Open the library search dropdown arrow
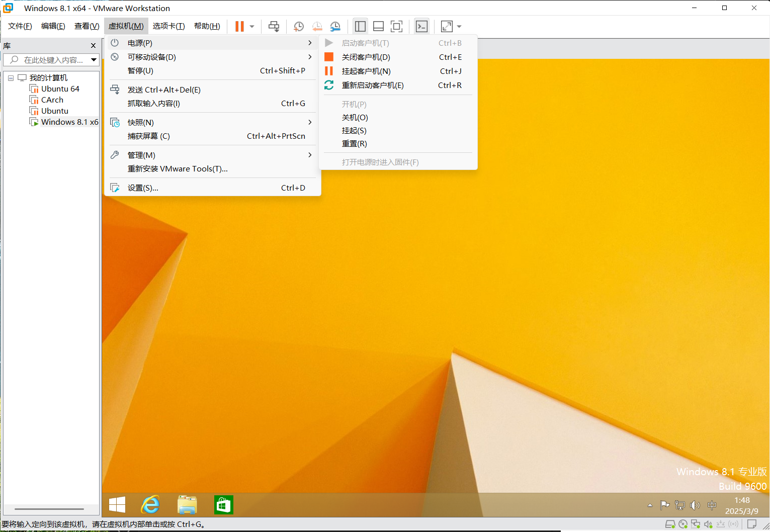 coord(94,60)
